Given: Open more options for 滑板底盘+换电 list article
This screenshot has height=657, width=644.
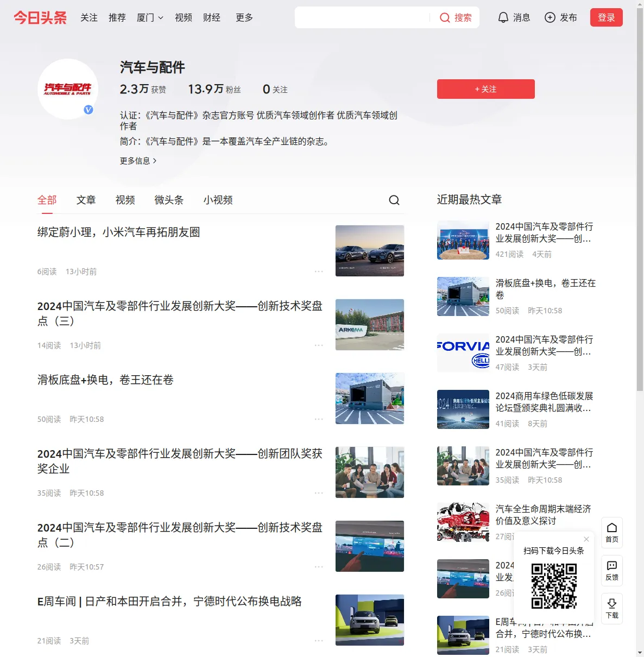Looking at the screenshot, I should 319,419.
